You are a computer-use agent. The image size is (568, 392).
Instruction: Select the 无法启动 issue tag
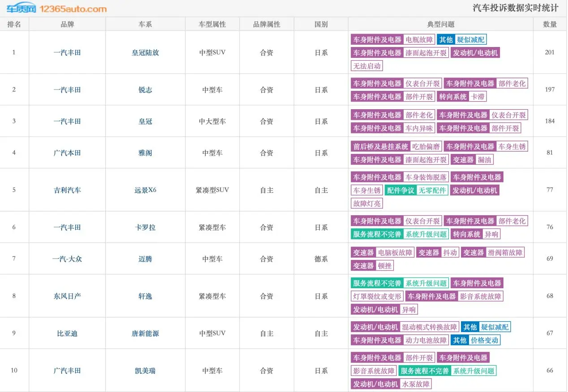[x=367, y=66]
